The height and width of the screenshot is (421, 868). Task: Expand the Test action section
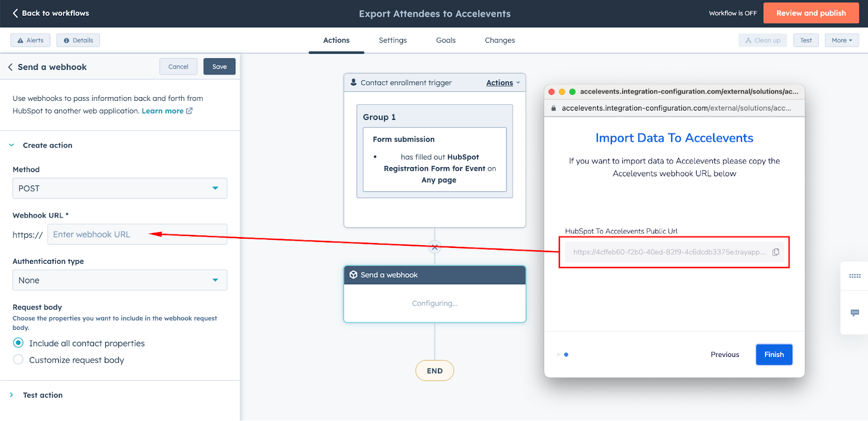(x=11, y=395)
